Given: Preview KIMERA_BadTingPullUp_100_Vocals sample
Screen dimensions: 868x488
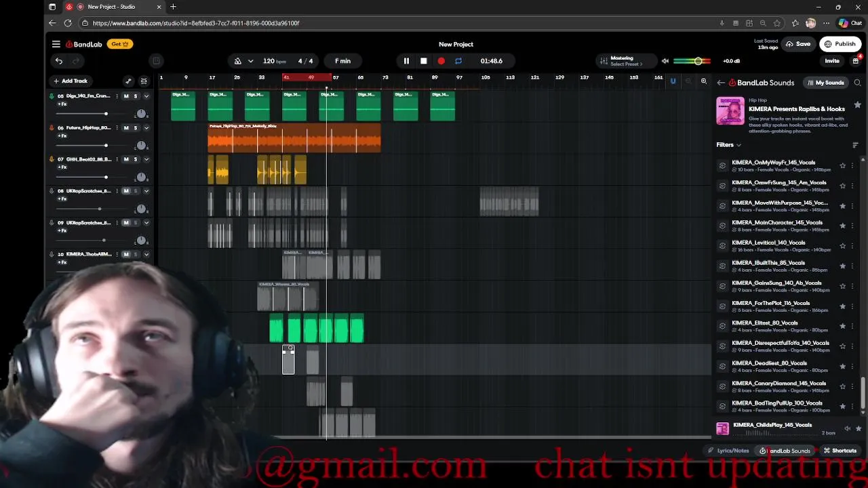Looking at the screenshot, I should (722, 406).
